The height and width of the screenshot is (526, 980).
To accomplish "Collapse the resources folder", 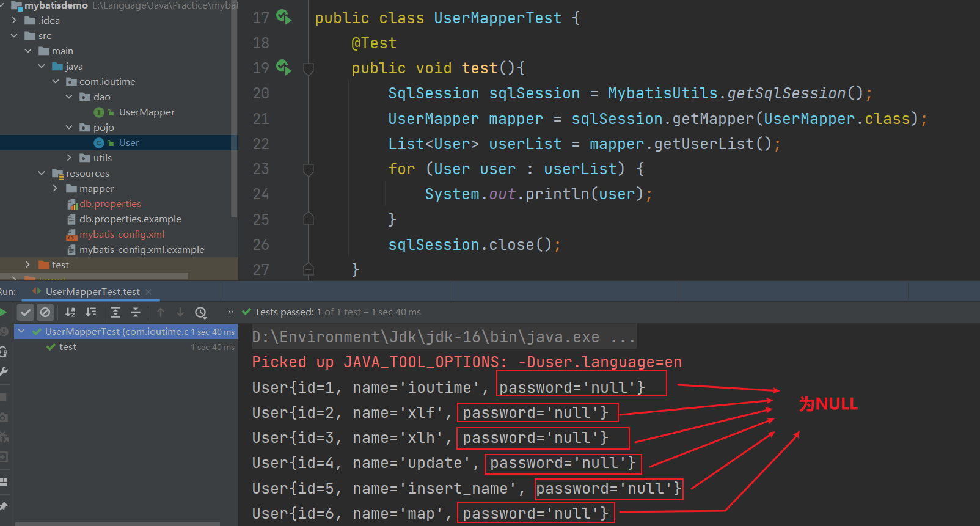I will 42,174.
